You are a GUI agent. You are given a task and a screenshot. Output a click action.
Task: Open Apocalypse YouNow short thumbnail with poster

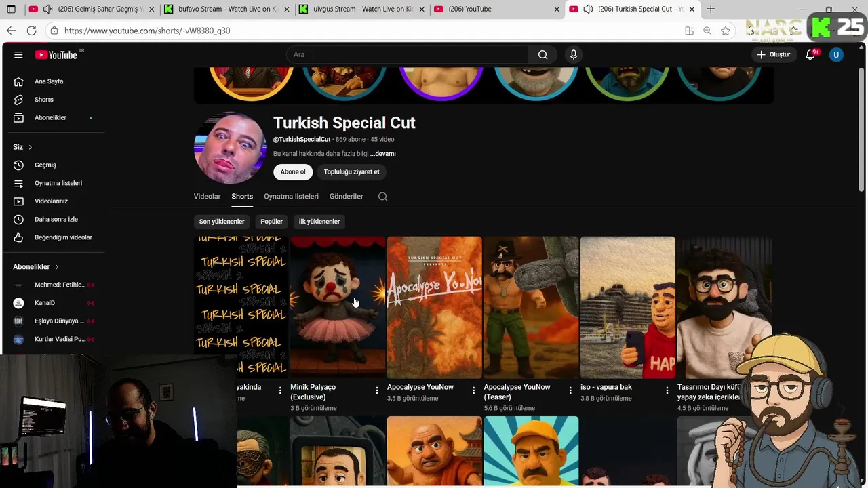434,307
